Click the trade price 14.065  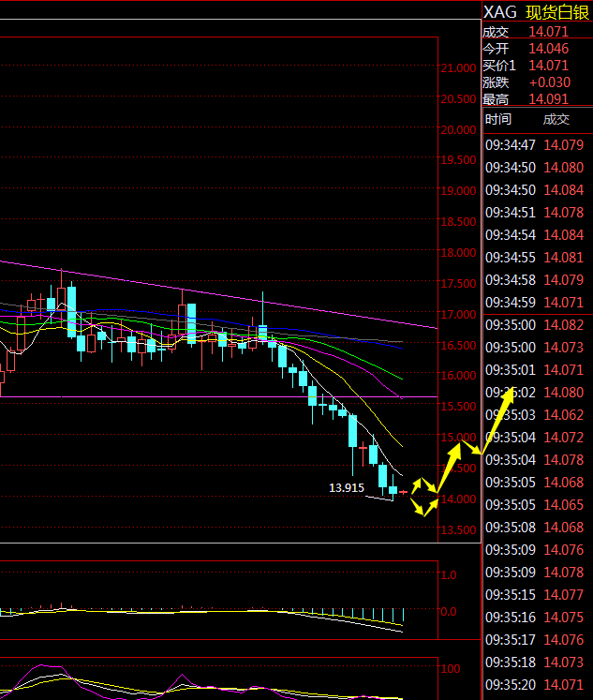click(564, 505)
